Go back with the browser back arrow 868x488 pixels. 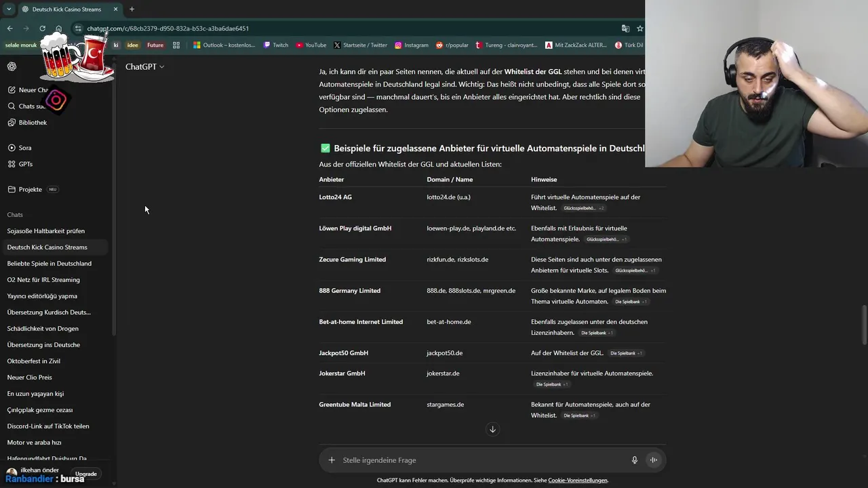tap(9, 28)
